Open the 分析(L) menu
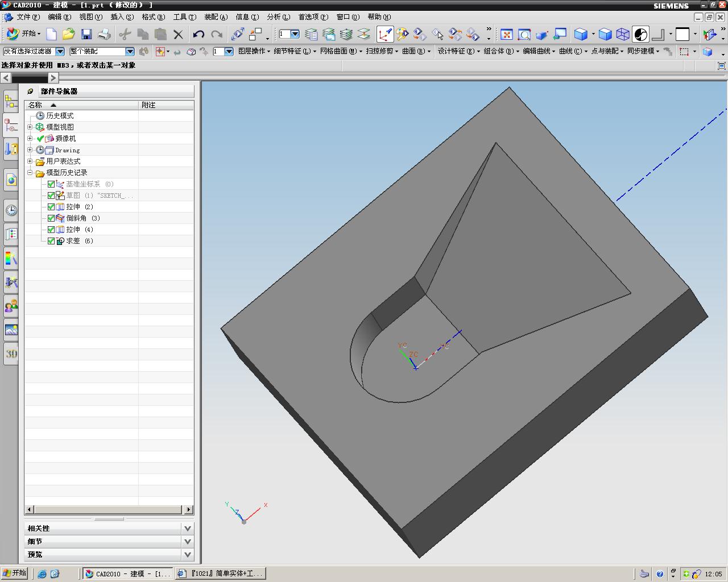The image size is (728, 582). [x=278, y=17]
